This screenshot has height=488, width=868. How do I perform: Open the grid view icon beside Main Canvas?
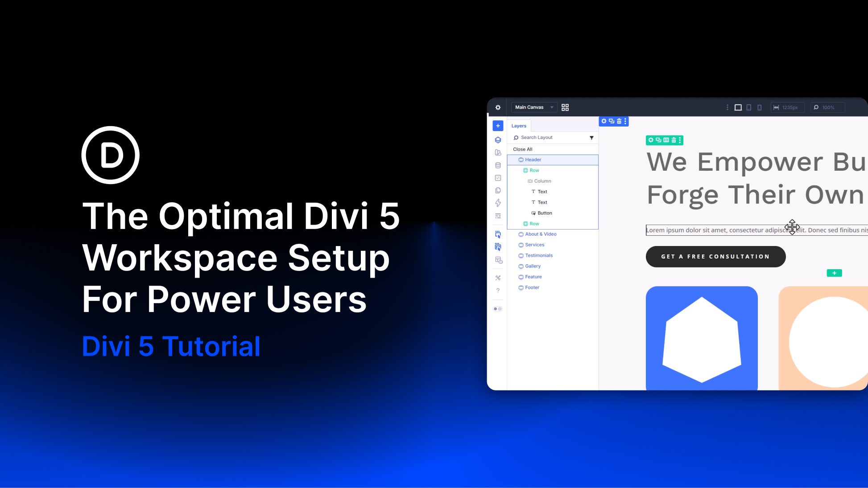(565, 107)
